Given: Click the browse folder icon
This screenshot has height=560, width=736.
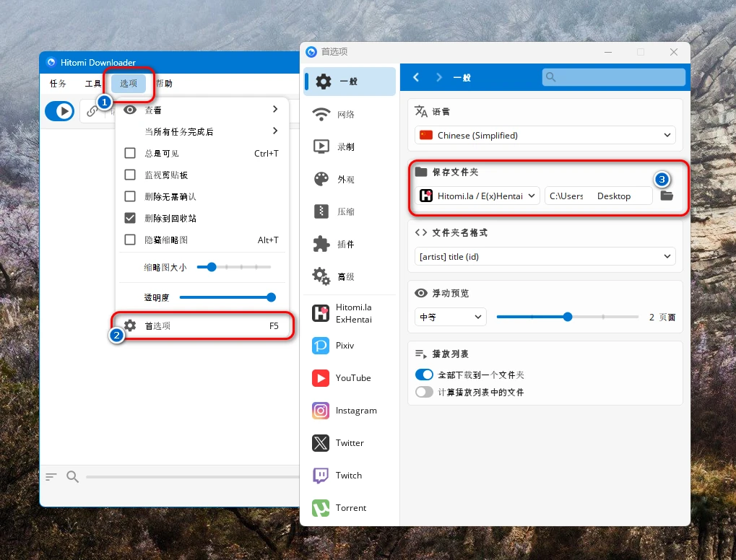Looking at the screenshot, I should (x=667, y=196).
